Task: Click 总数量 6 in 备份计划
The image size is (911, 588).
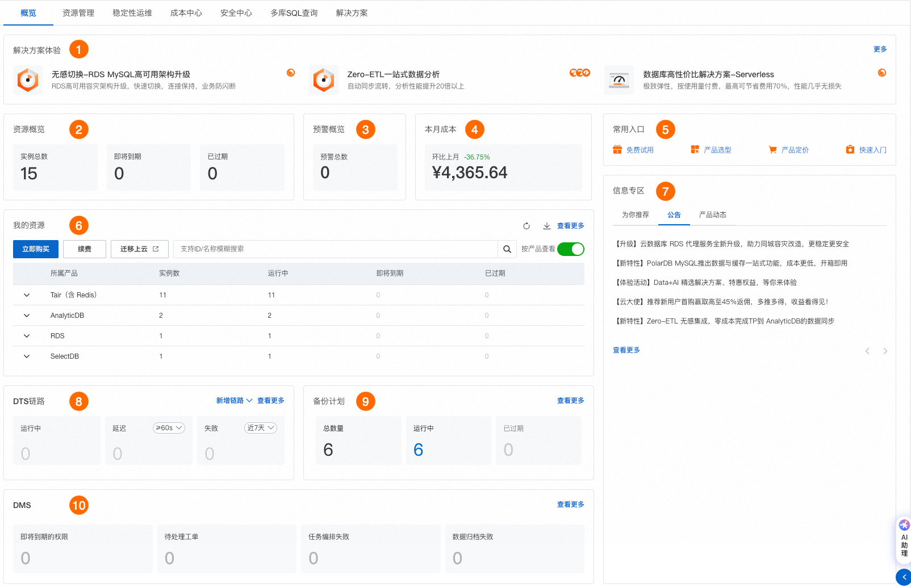Action: (358, 440)
